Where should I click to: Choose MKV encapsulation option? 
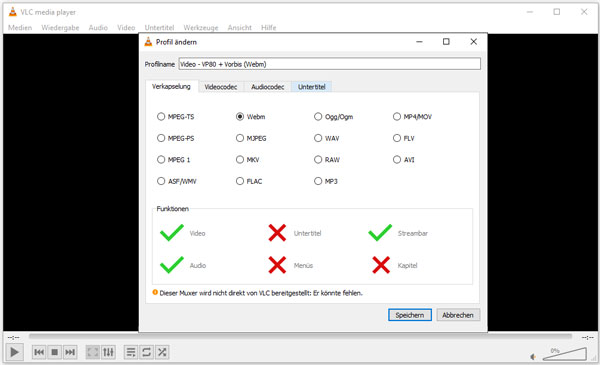[x=240, y=160]
